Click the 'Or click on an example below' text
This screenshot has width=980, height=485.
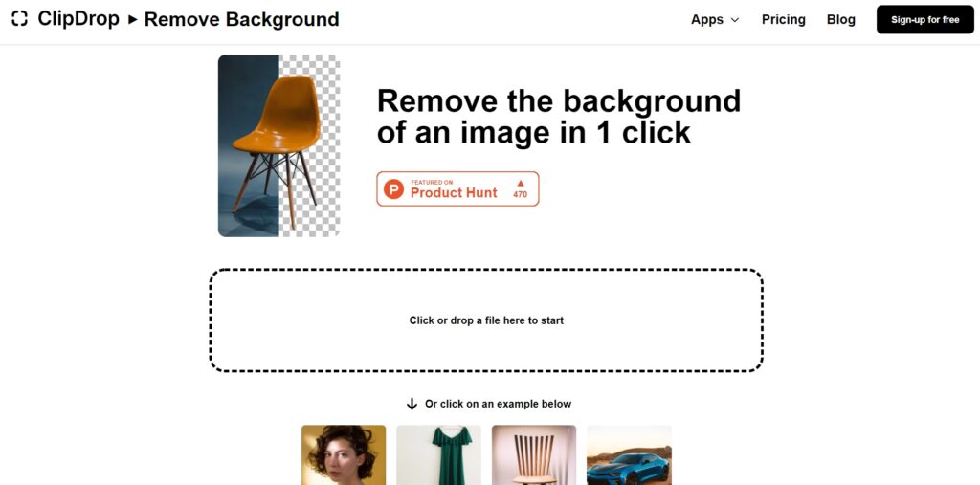coord(498,404)
